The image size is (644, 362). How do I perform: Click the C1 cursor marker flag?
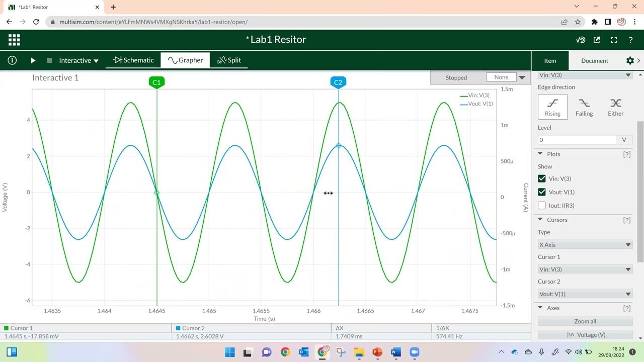(156, 82)
